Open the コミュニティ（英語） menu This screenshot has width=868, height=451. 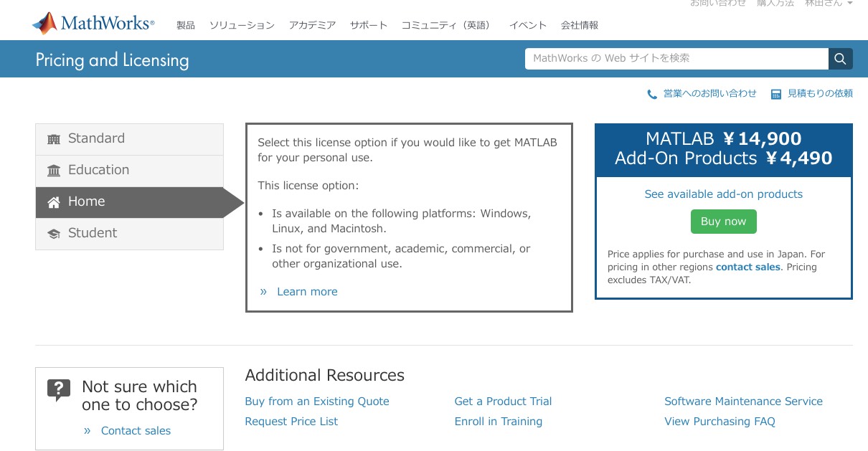click(x=448, y=25)
